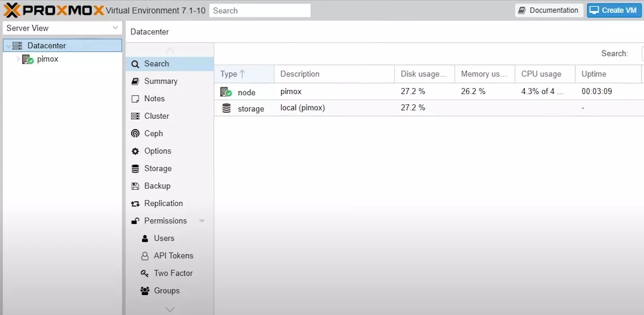Click the Storage database icon in menu
This screenshot has width=644, height=315.
pyautogui.click(x=135, y=169)
